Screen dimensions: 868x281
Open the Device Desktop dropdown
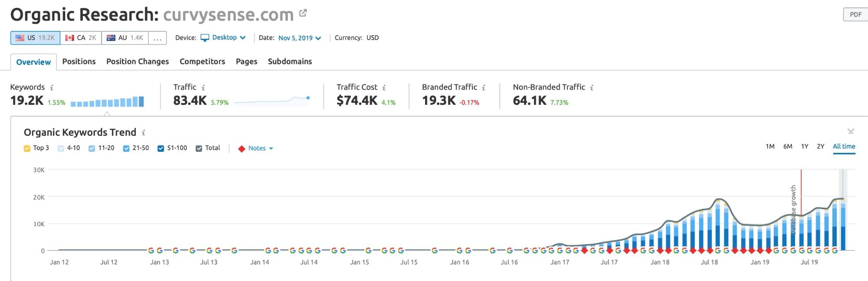pyautogui.click(x=223, y=38)
